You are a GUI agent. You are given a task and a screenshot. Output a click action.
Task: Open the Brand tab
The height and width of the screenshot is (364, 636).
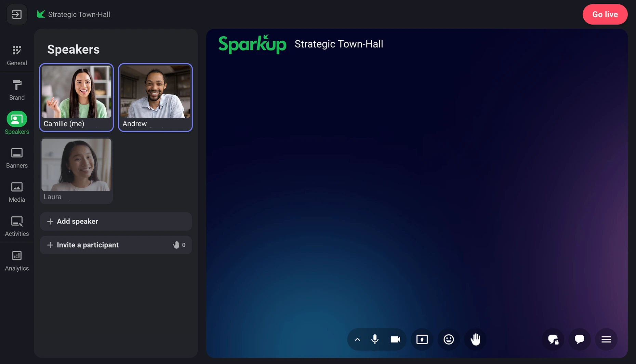17,90
